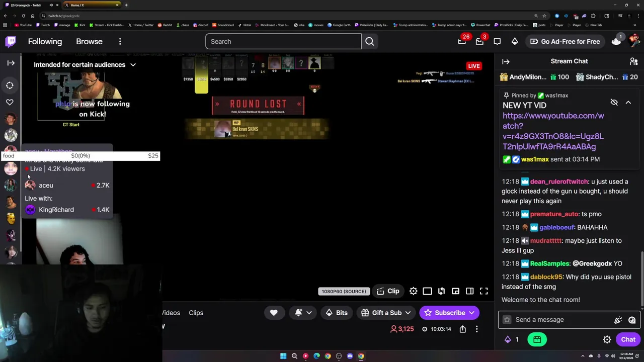644x362 pixels.
Task: Open the notification bell dropdown under video
Action: coord(303,313)
